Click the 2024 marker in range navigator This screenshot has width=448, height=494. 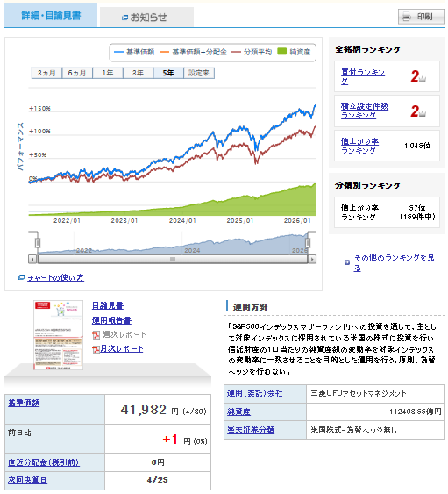(x=192, y=250)
